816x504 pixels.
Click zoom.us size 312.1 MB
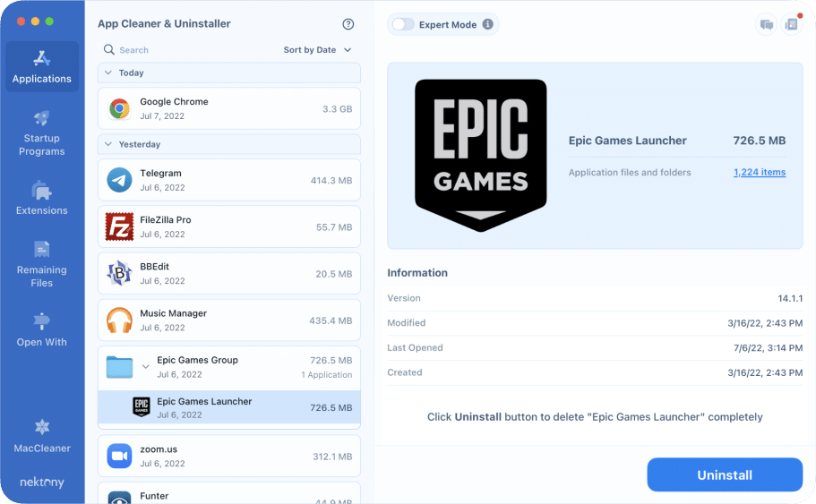332,457
